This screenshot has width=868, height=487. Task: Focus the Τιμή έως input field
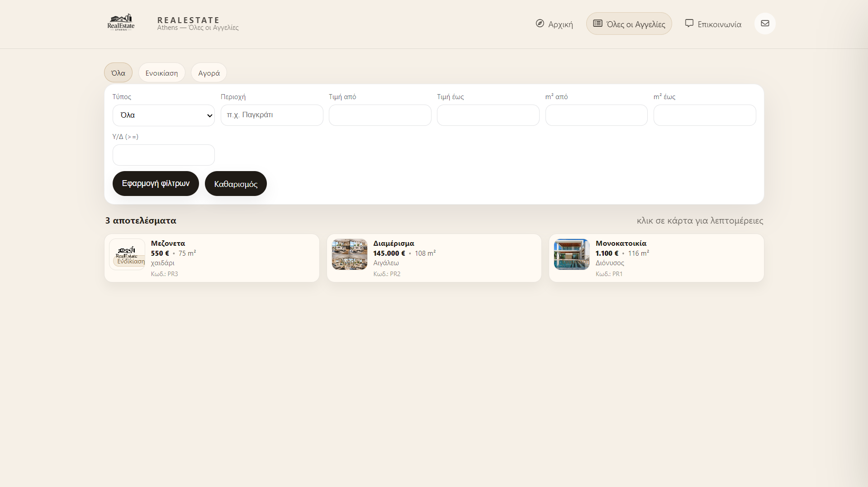coord(488,115)
